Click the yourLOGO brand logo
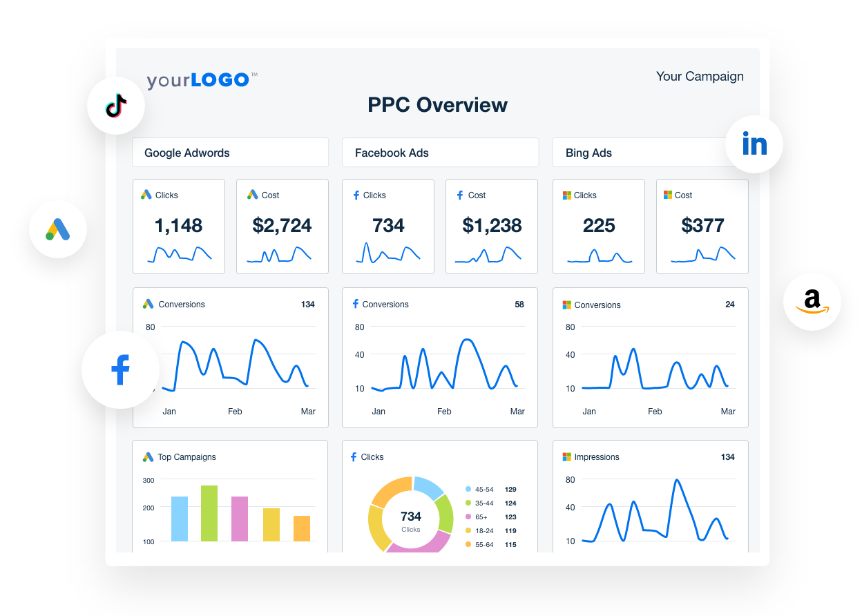The height and width of the screenshot is (616, 862). click(202, 80)
